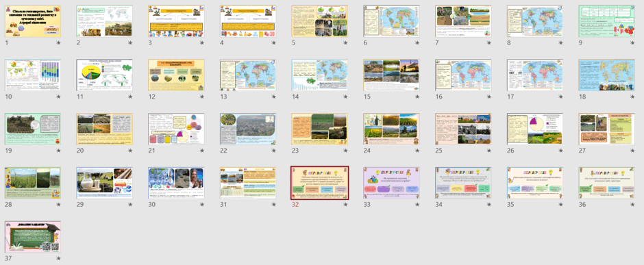Select slide 23 thumbnail

coord(320,129)
